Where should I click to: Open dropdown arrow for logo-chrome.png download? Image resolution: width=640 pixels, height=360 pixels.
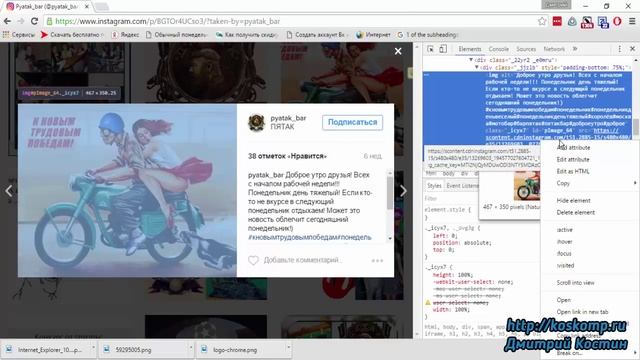[x=288, y=348]
